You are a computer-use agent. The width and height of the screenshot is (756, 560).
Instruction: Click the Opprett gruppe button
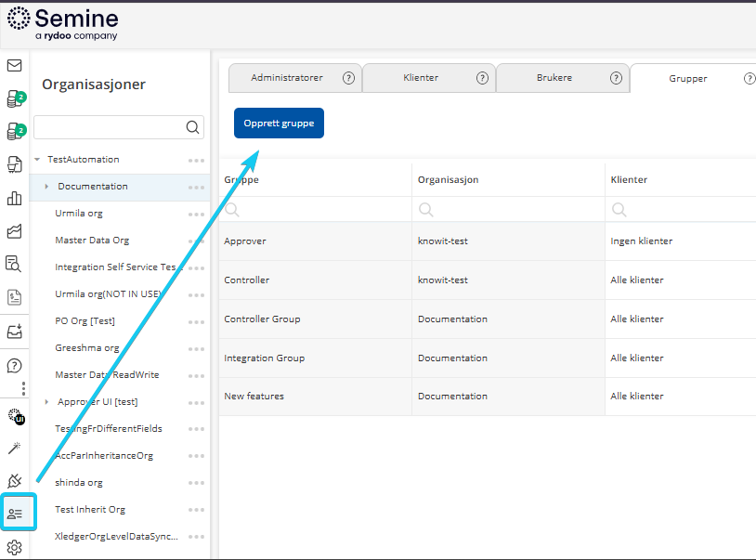pyautogui.click(x=279, y=123)
